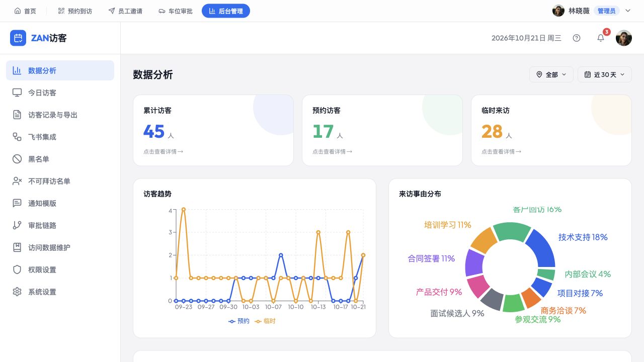The width and height of the screenshot is (644, 362).
Task: Click the 权限设置 shield icon
Action: pos(17,269)
